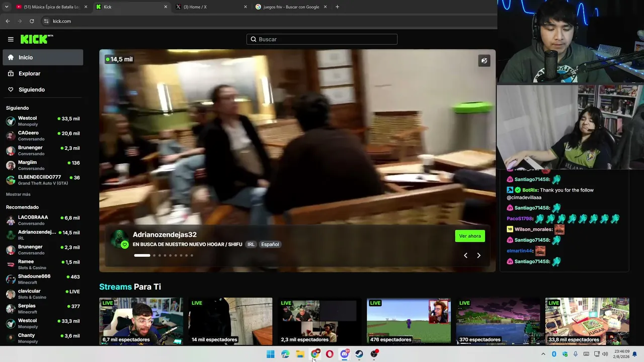
Task: Open Ramee Slots & Casino channel
Action: pyautogui.click(x=43, y=264)
